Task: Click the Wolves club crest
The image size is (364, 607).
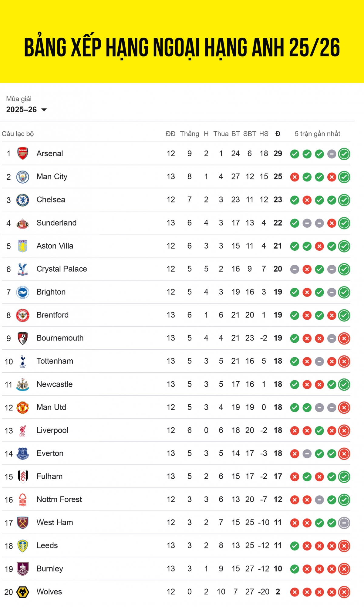Action: [23, 592]
